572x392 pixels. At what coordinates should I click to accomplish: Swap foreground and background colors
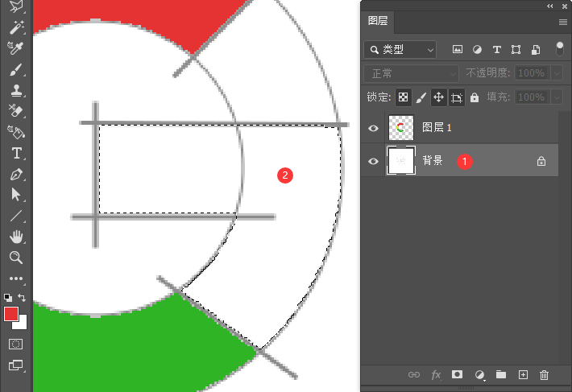point(22,298)
